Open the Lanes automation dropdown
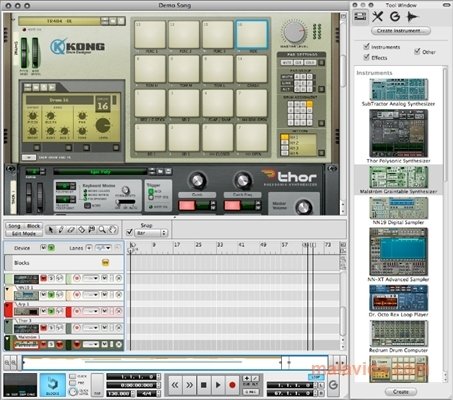 click(x=103, y=248)
